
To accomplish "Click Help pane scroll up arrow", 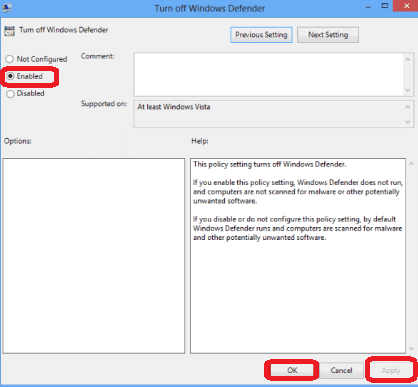I will [411, 164].
